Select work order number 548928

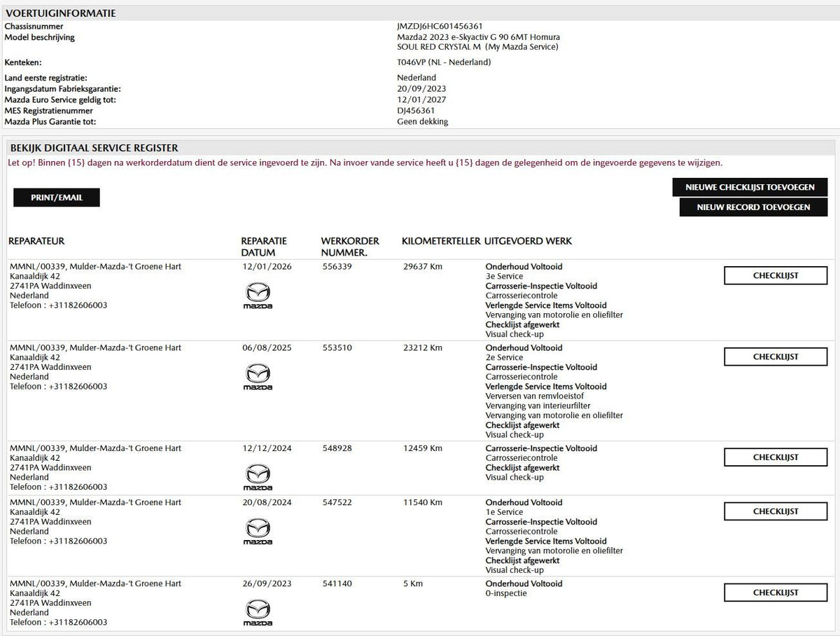tap(337, 449)
